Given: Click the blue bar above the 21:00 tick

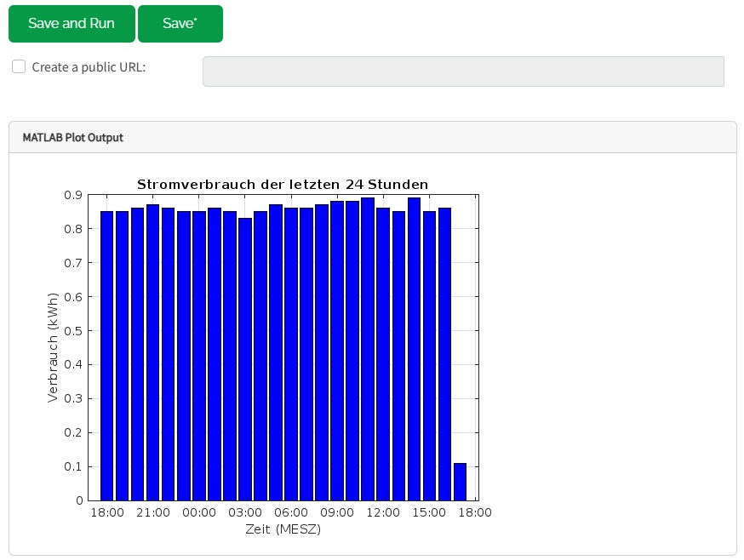Looking at the screenshot, I should click(153, 357).
